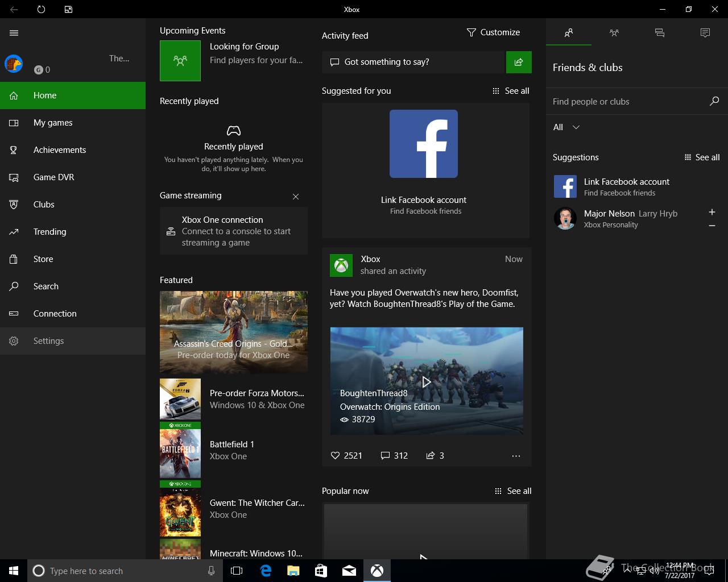
Task: Open Connection section
Action: tap(73, 314)
